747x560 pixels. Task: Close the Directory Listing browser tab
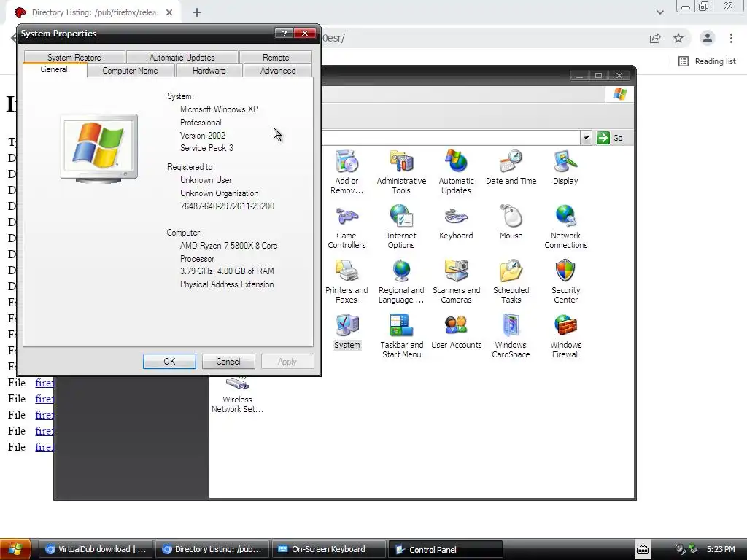(x=169, y=12)
